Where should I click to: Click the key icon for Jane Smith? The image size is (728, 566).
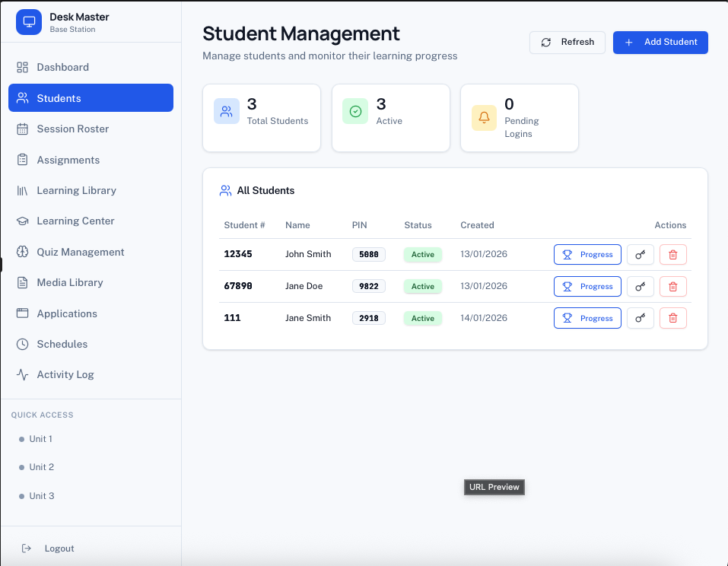(x=640, y=318)
